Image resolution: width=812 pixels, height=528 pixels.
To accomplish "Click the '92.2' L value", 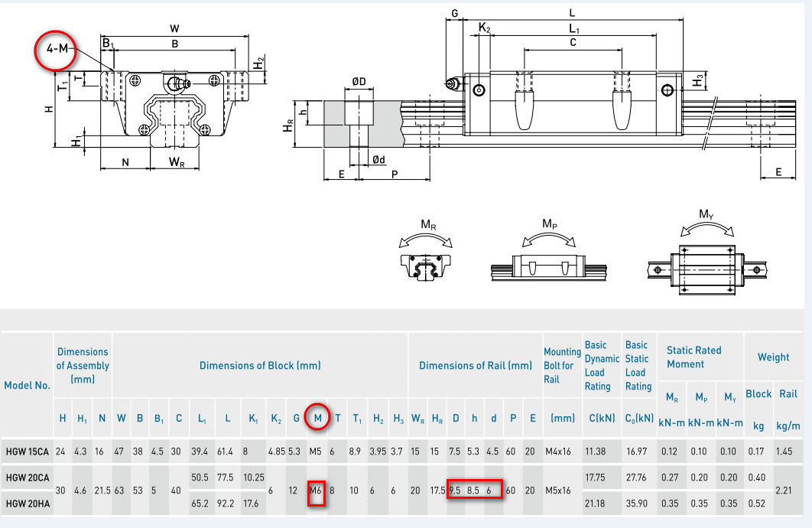I will tap(225, 503).
